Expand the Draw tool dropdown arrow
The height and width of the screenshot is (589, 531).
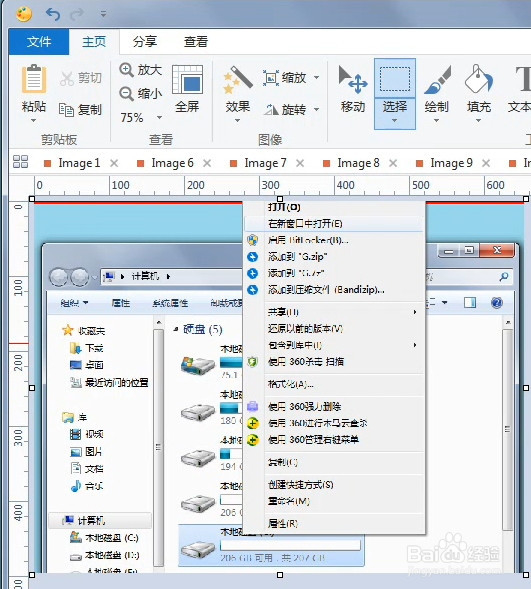pos(436,121)
